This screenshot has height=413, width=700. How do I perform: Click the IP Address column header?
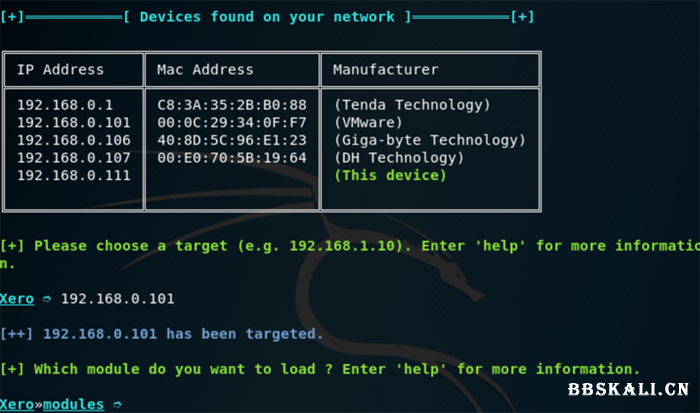pyautogui.click(x=60, y=70)
